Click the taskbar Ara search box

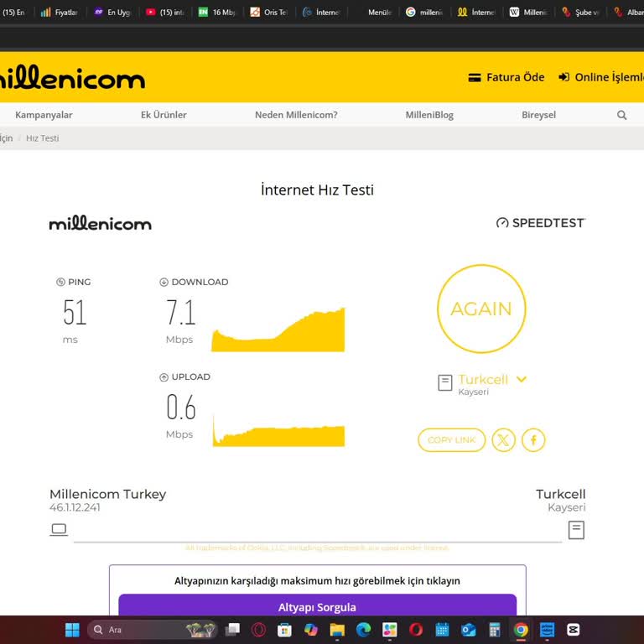click(152, 630)
